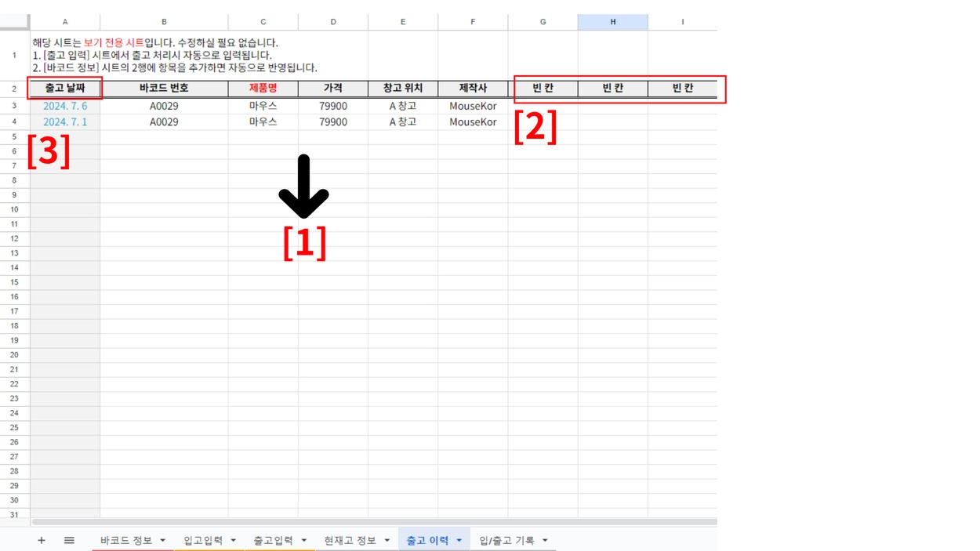
Task: Open the all sheets list icon
Action: pos(69,540)
